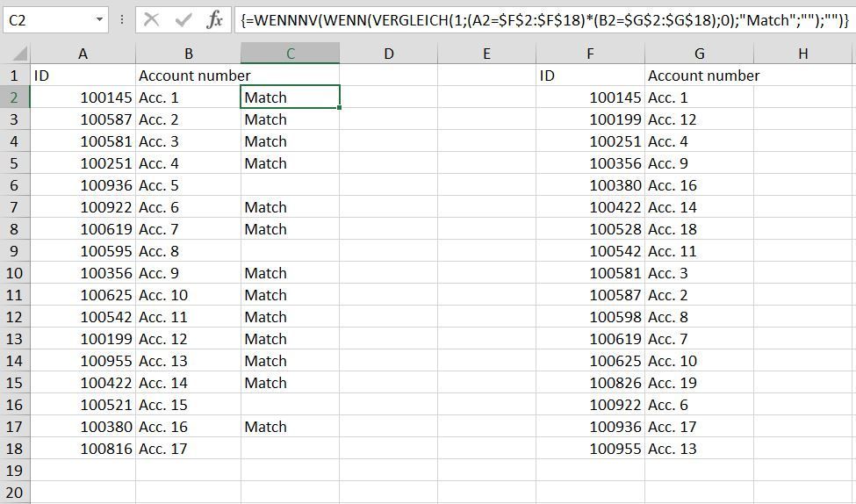Click inside the formula bar WENNNV formula
This screenshot has height=504, width=856.
[x=543, y=20]
